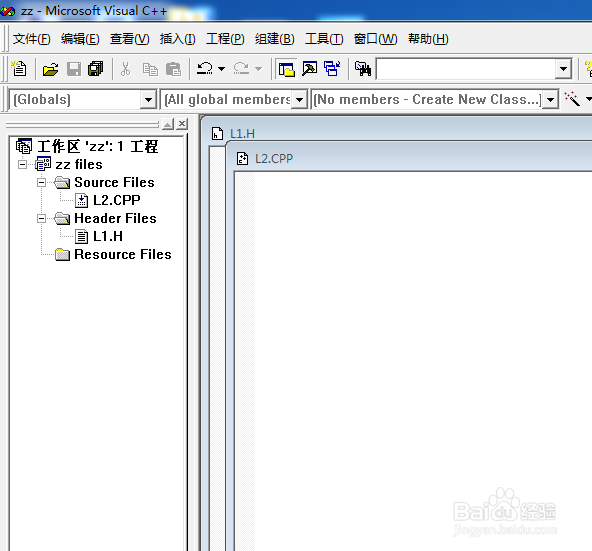The width and height of the screenshot is (592, 551).
Task: Collapse the zz files project node
Action: tap(23, 164)
